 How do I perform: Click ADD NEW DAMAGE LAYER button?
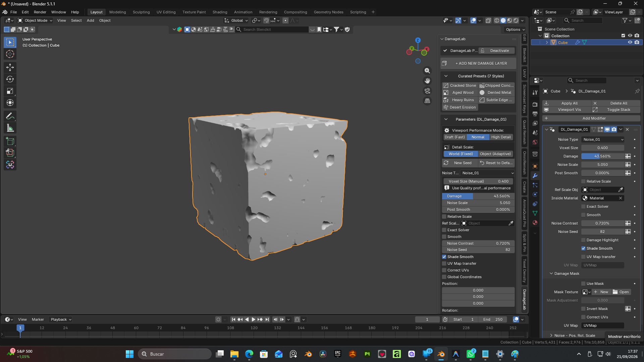pyautogui.click(x=478, y=63)
